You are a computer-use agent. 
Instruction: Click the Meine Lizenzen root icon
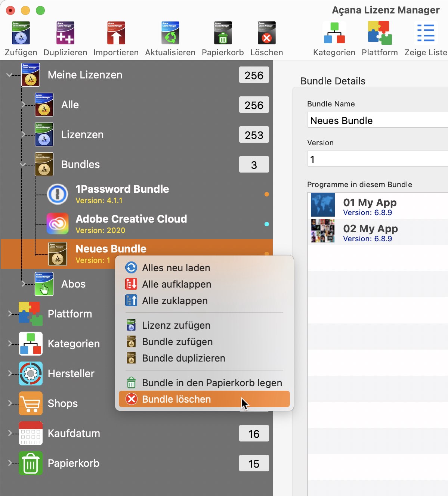click(31, 75)
